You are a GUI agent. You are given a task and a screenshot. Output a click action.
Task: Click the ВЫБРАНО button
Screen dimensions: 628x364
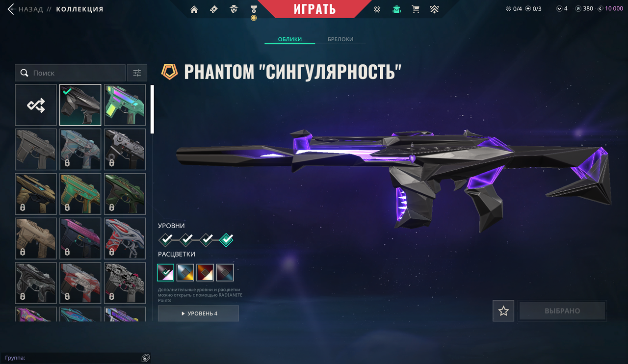point(562,311)
